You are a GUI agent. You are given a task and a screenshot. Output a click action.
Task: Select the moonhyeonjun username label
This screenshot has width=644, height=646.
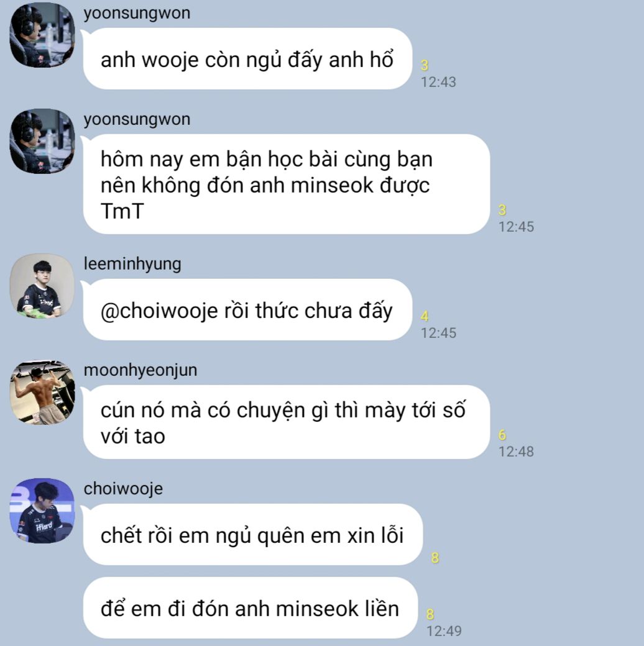(x=140, y=370)
